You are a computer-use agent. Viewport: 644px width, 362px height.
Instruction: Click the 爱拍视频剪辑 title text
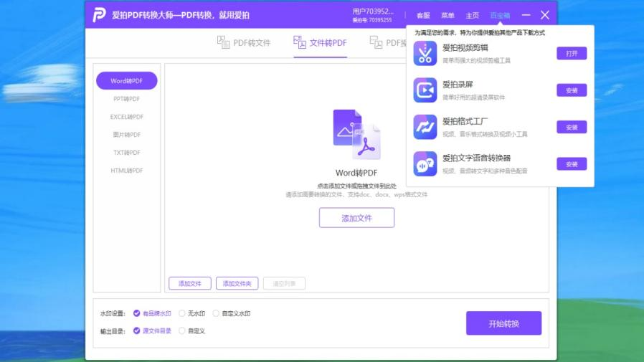(x=465, y=48)
